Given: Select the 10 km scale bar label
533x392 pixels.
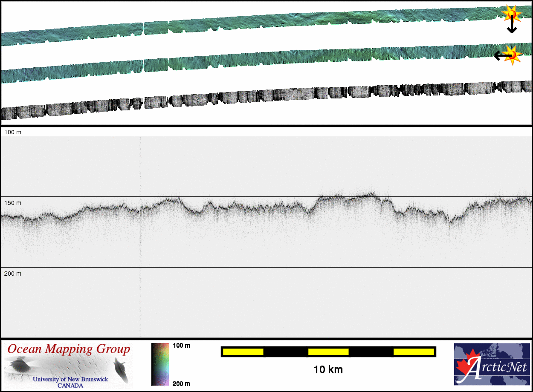Looking at the screenshot, I should pyautogui.click(x=328, y=370).
